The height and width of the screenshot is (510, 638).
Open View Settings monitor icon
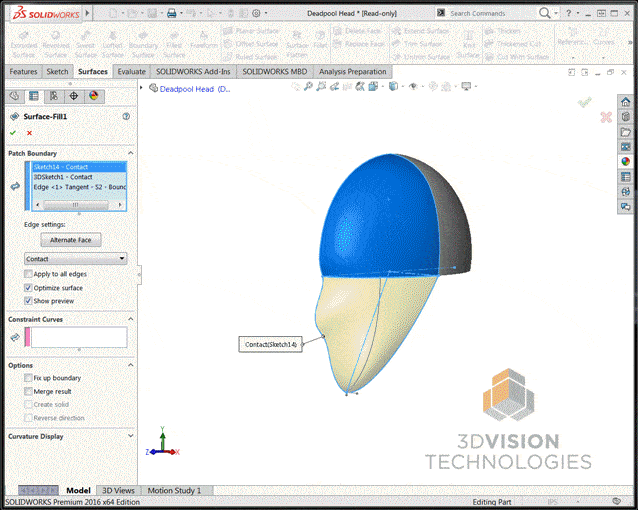(x=466, y=86)
